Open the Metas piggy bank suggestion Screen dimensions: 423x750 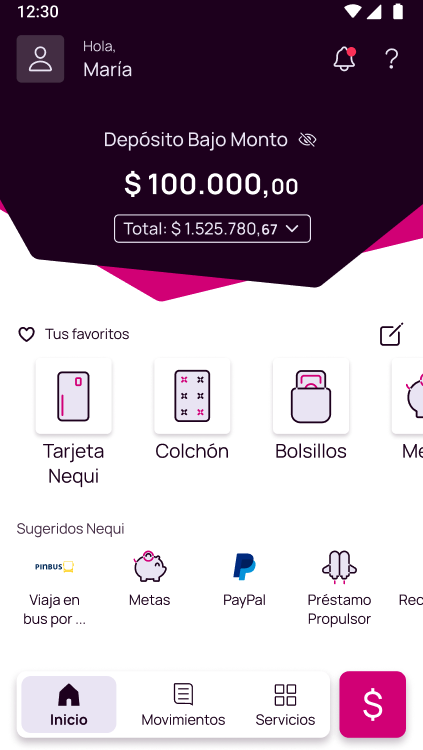(149, 579)
